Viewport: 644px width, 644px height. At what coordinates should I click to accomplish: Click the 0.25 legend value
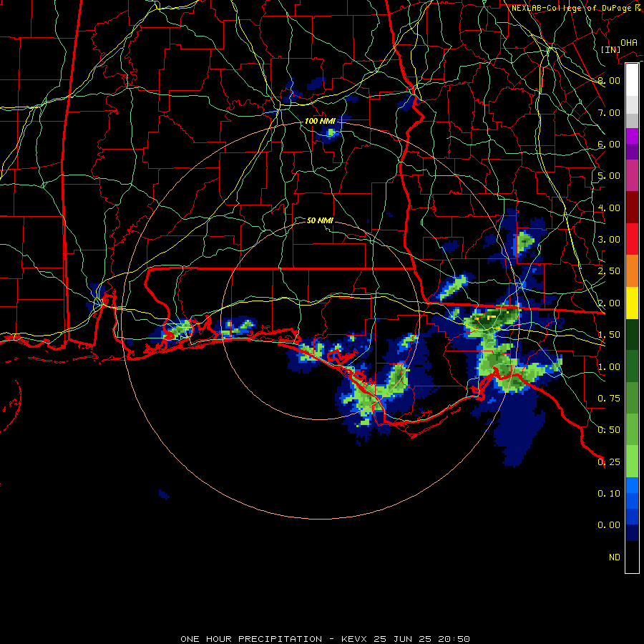[609, 462]
